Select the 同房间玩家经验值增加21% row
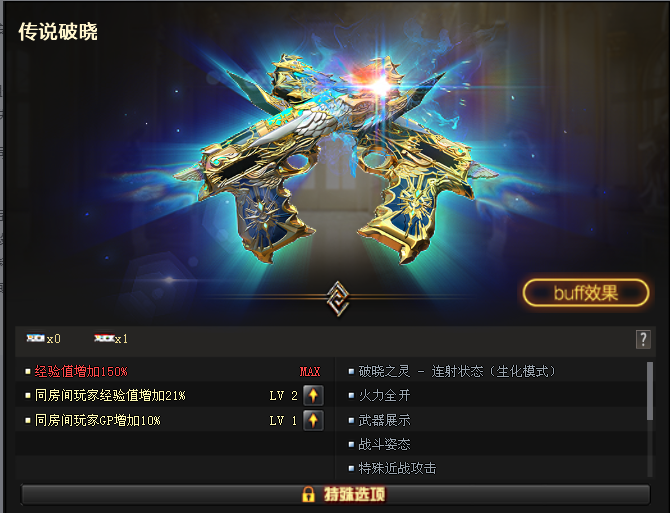 click(x=175, y=396)
